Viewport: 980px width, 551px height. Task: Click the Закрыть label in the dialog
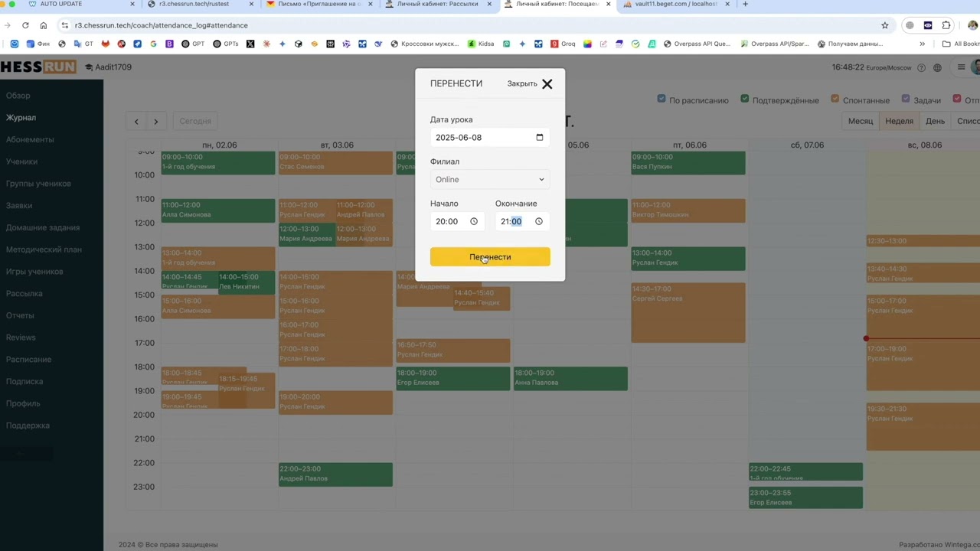point(522,84)
